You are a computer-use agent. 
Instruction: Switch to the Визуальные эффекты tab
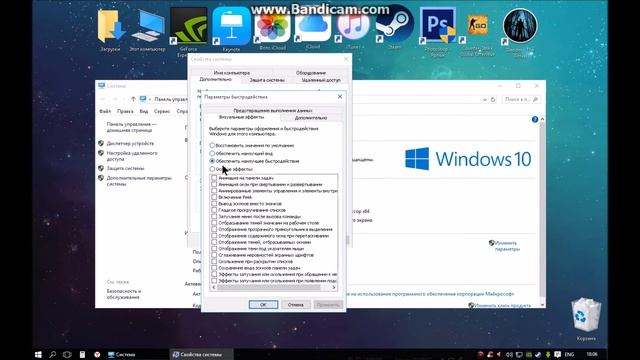[242, 117]
